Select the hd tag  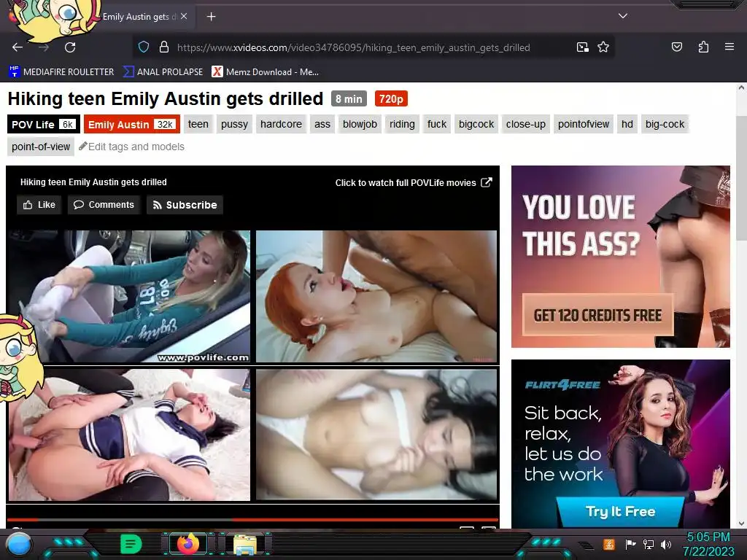(x=627, y=124)
